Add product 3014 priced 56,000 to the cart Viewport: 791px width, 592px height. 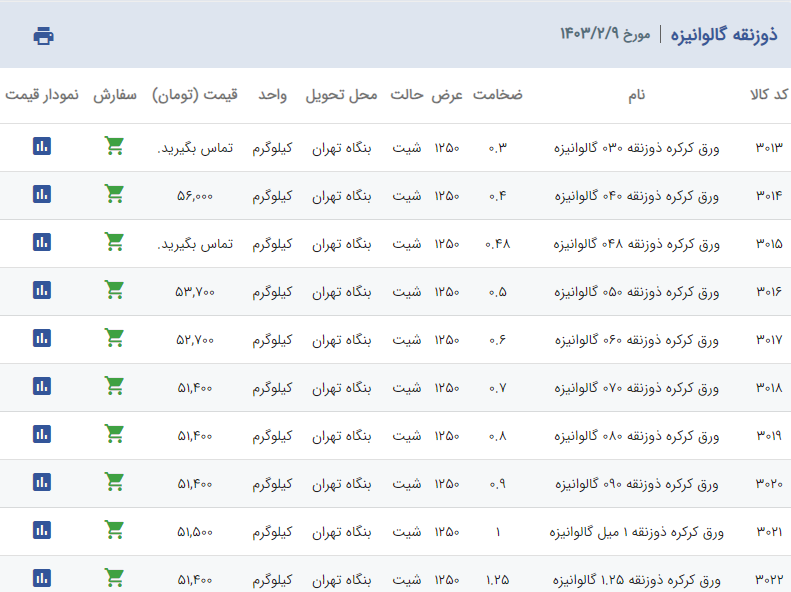(x=114, y=194)
